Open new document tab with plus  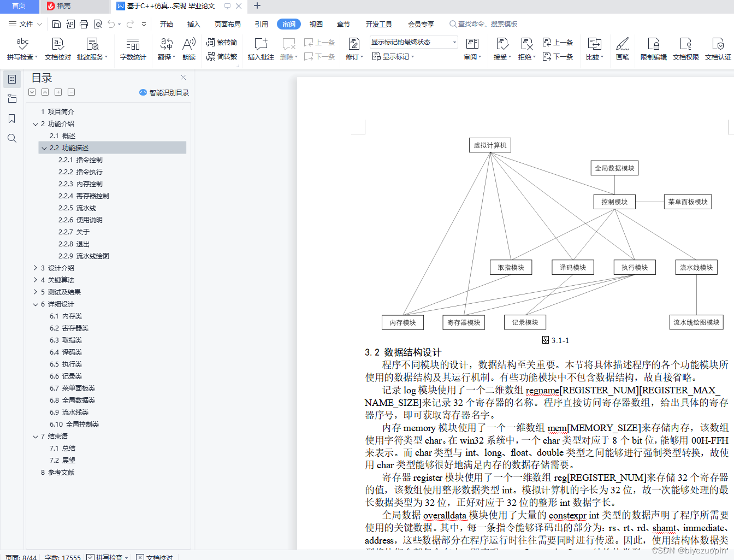tap(257, 6)
